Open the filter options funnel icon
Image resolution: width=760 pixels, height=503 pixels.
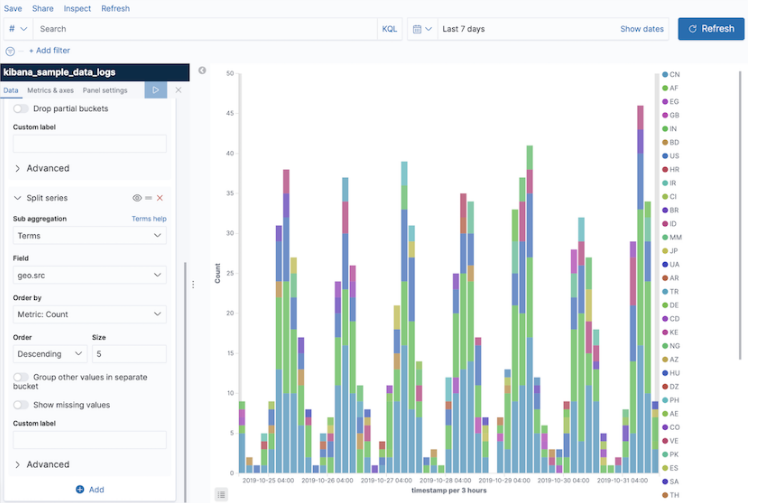coord(10,51)
